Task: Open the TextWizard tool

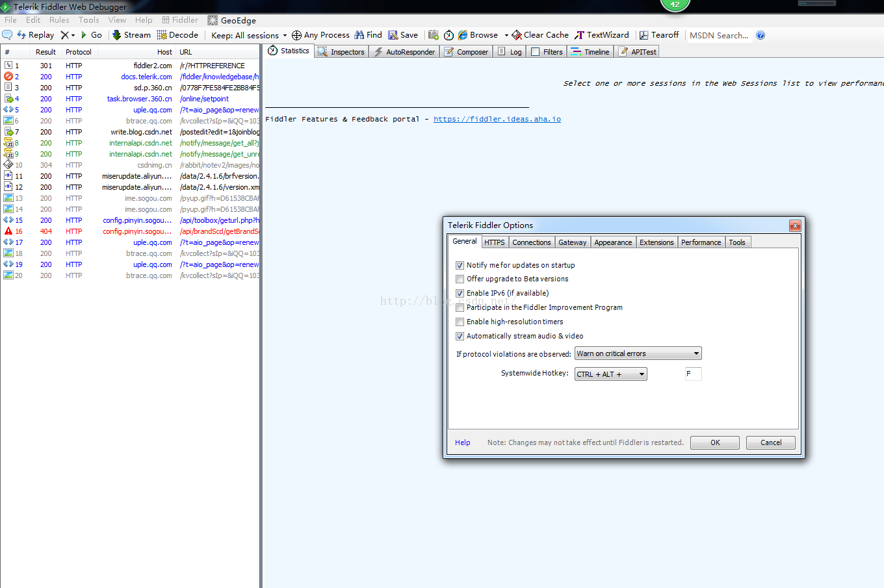Action: click(602, 35)
